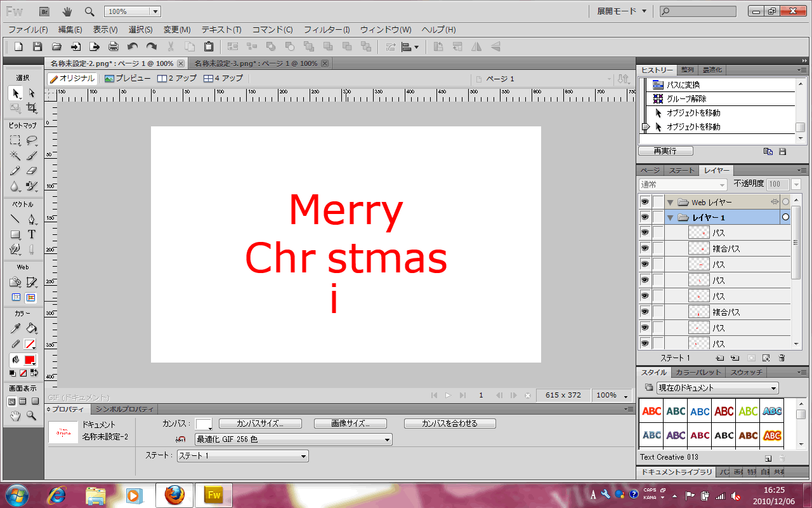This screenshot has width=812, height=508.
Task: Click the カンバスを合わせる button
Action: [x=450, y=424]
